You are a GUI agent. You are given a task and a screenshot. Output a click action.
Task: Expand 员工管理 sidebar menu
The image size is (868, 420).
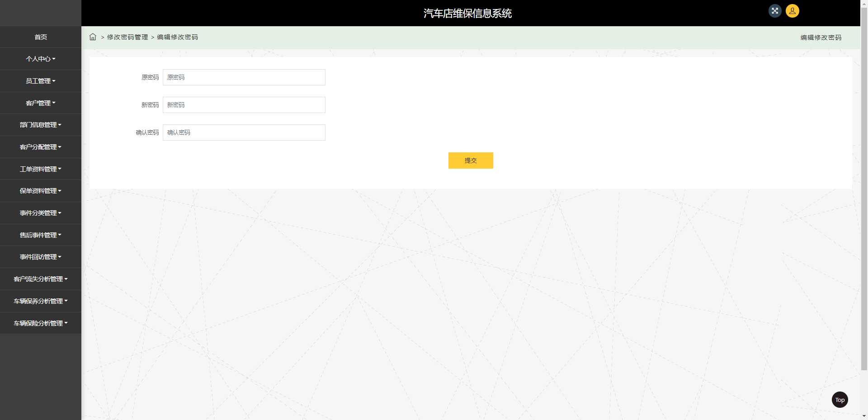point(41,81)
